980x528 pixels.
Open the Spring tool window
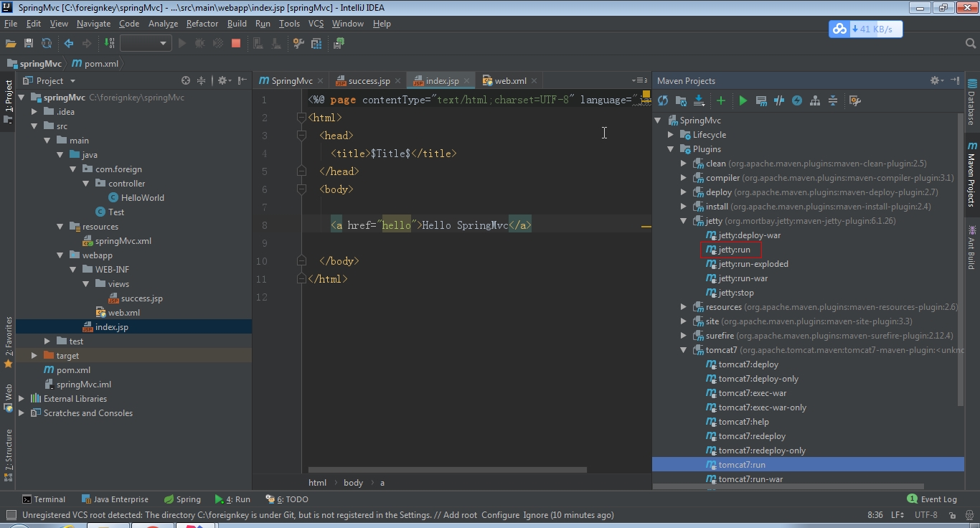182,499
